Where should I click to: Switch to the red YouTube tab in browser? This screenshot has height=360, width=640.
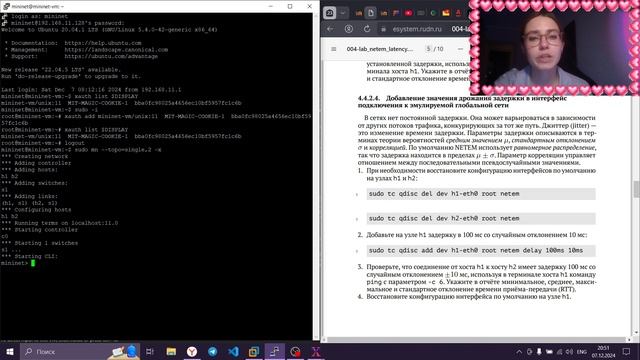(408, 13)
